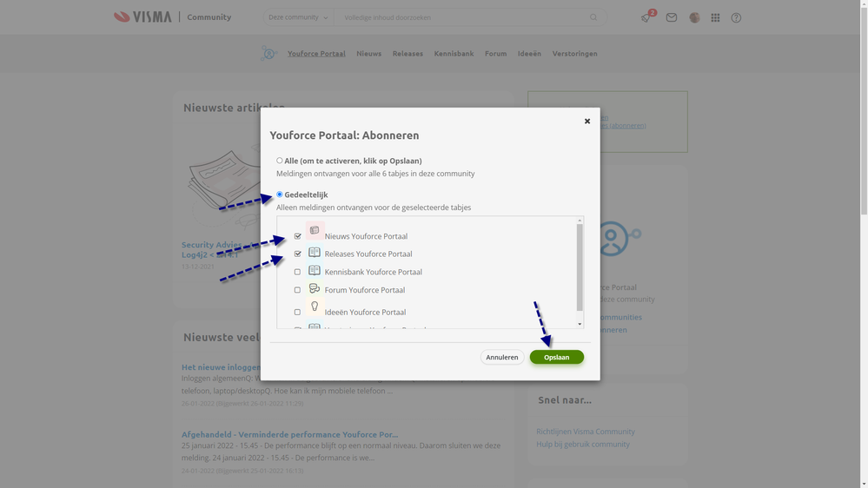The height and width of the screenshot is (488, 868).
Task: Click the Kennisbank Youforce Portaal label
Action: (373, 272)
